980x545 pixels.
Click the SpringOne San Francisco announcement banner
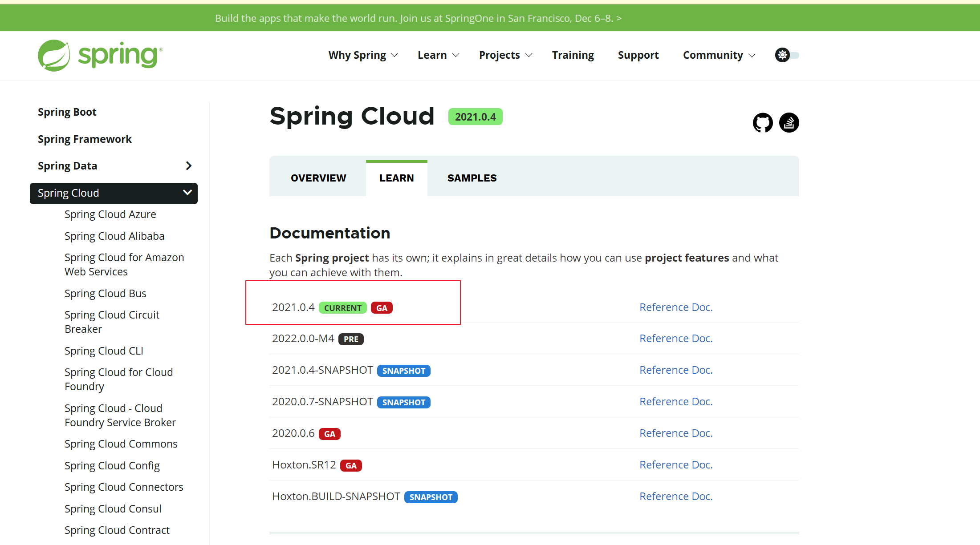pos(418,18)
